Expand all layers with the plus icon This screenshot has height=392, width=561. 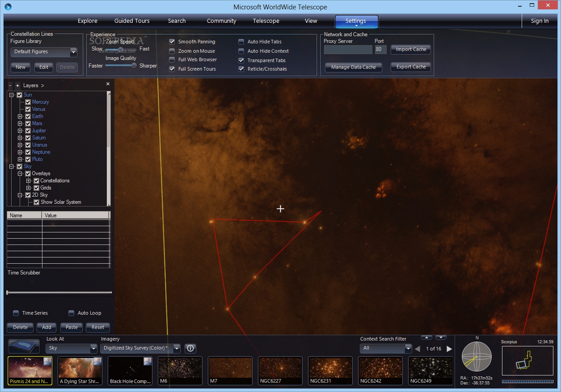point(17,85)
